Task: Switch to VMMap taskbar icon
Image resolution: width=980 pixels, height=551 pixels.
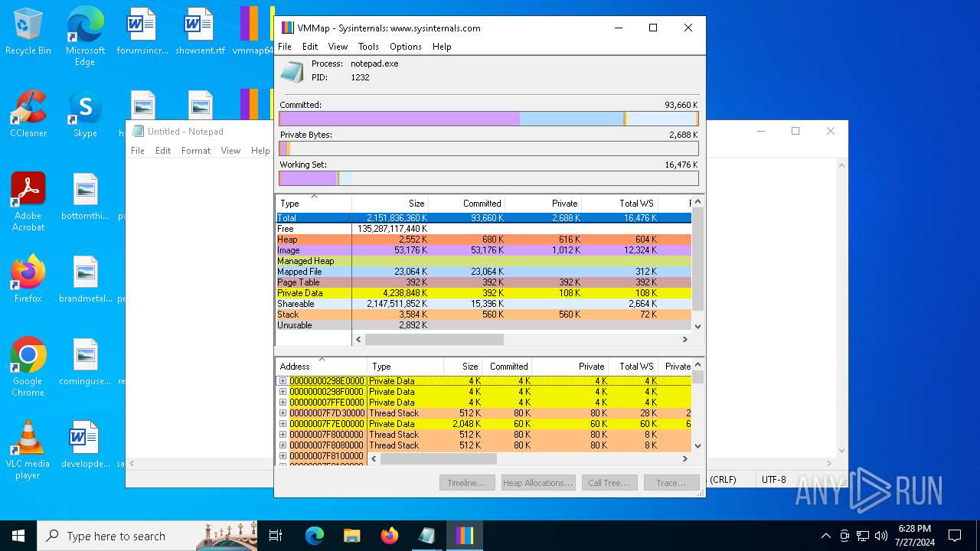Action: tap(464, 536)
